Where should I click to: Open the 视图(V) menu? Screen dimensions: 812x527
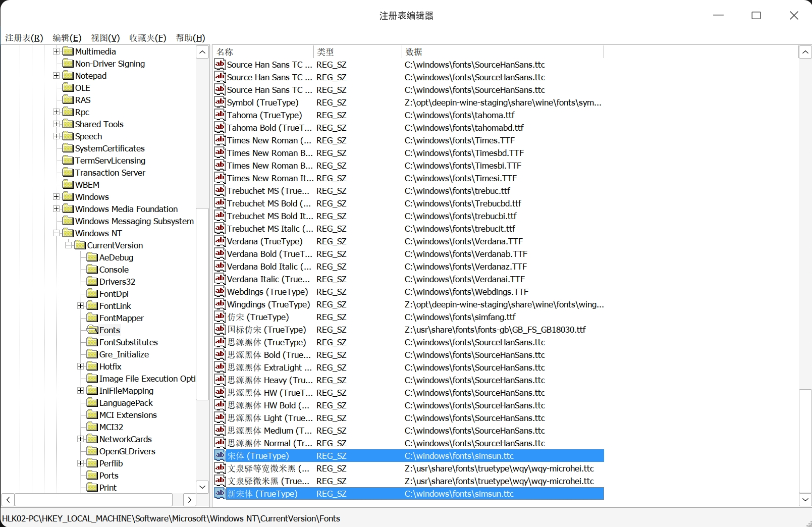click(105, 38)
